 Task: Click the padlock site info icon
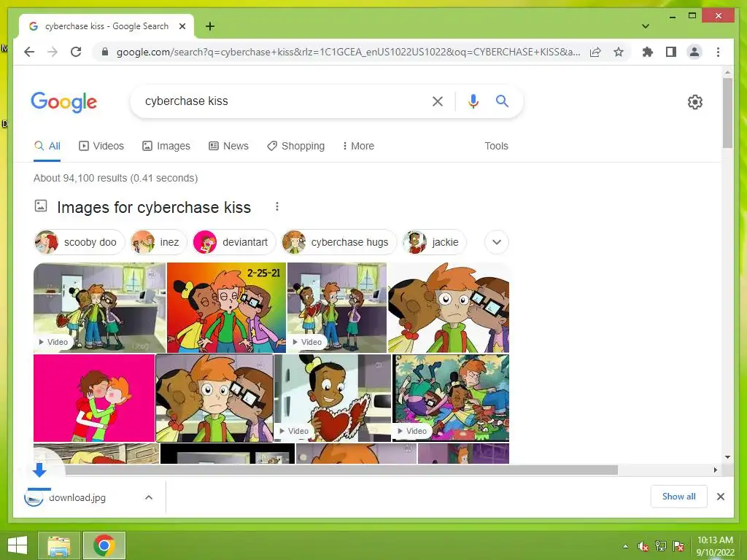pyautogui.click(x=105, y=52)
